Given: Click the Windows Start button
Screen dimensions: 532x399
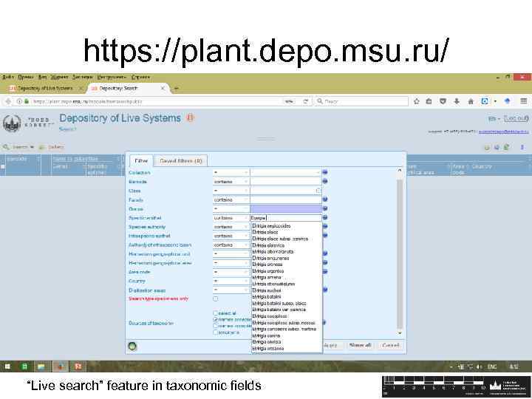Looking at the screenshot, I should tap(7, 366).
